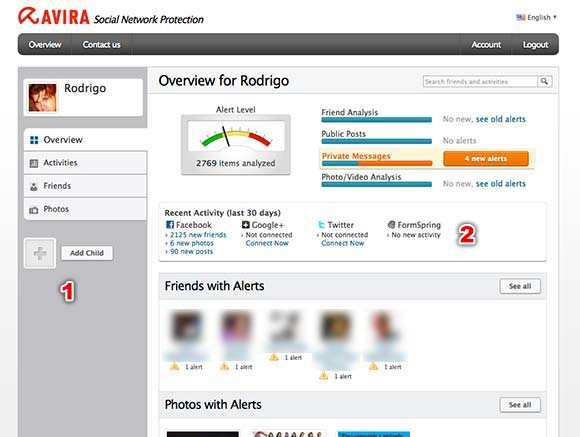580x437 pixels.
Task: Click the Facebook icon
Action: tap(170, 225)
